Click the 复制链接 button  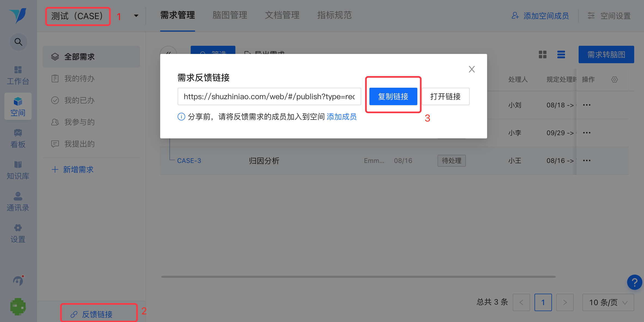pos(393,96)
